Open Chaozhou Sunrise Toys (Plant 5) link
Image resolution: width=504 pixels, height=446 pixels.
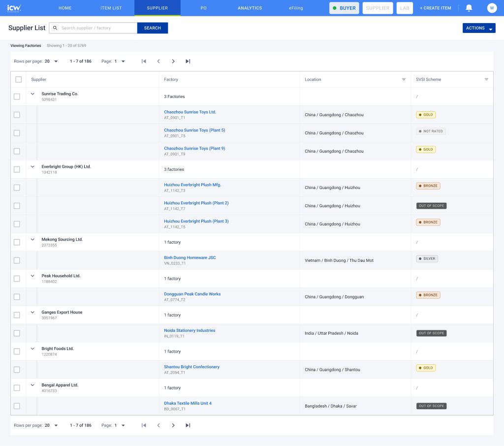pos(194,130)
